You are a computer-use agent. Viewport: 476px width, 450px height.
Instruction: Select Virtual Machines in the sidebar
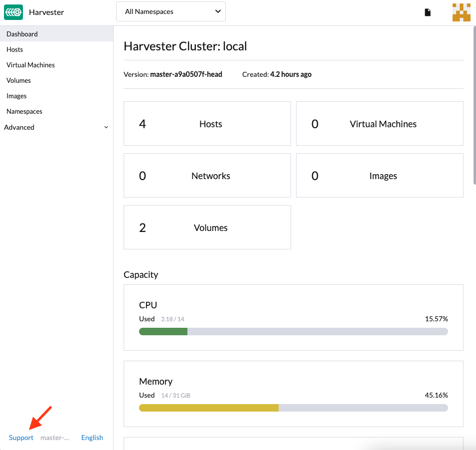[30, 65]
